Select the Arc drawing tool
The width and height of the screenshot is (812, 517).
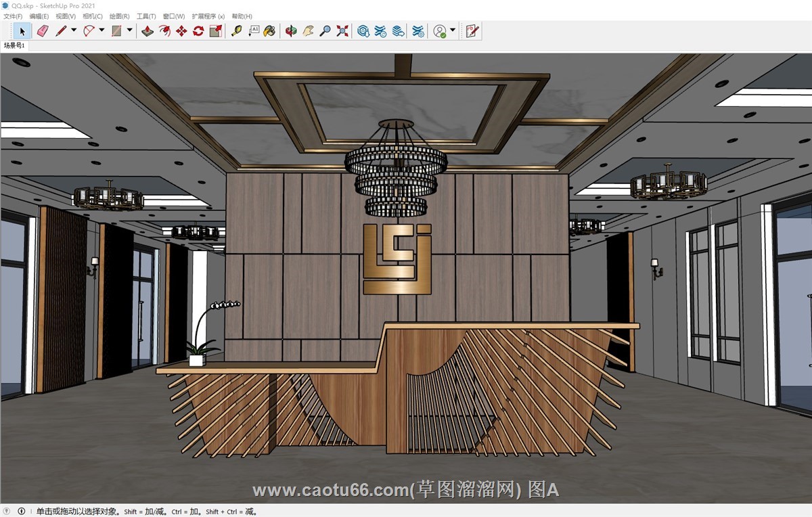pyautogui.click(x=89, y=30)
